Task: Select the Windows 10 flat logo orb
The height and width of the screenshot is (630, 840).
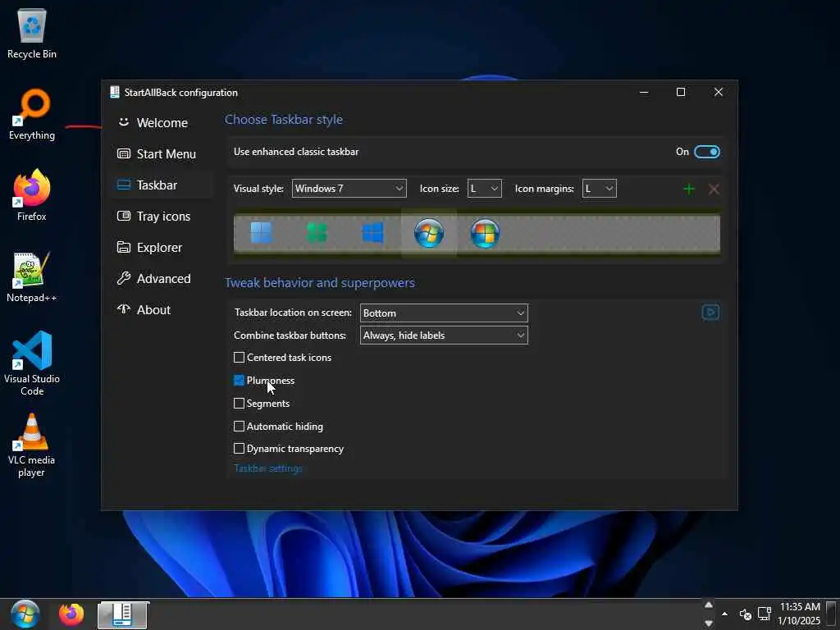Action: [373, 233]
